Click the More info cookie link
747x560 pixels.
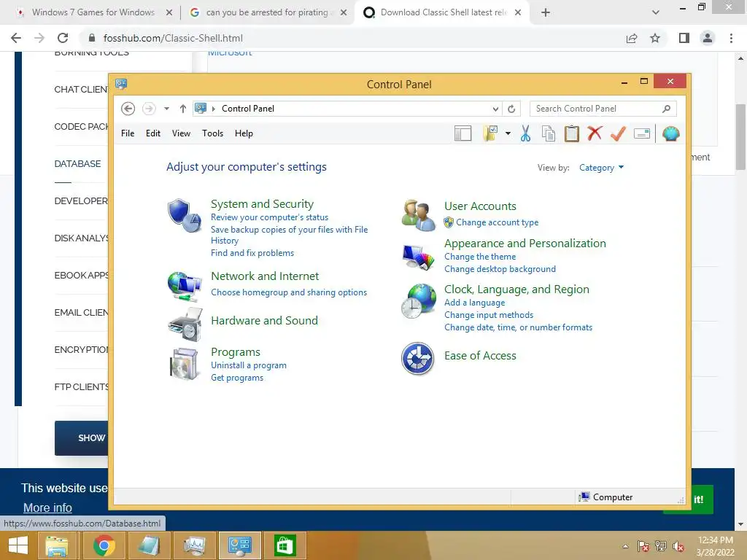click(x=47, y=507)
